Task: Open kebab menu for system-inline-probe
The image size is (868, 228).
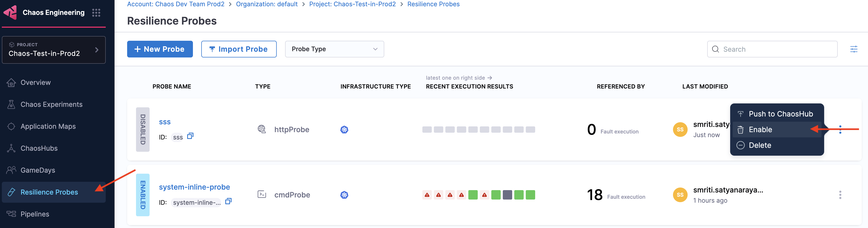Action: tap(840, 195)
